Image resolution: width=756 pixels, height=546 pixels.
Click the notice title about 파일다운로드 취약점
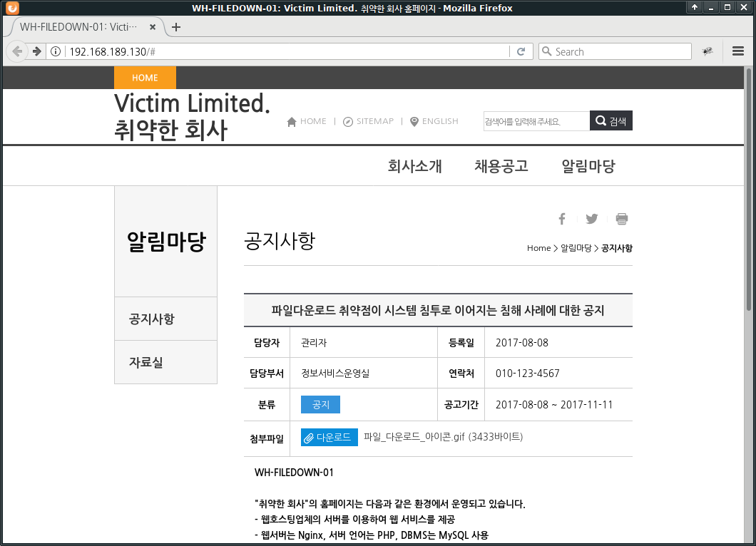[437, 310]
